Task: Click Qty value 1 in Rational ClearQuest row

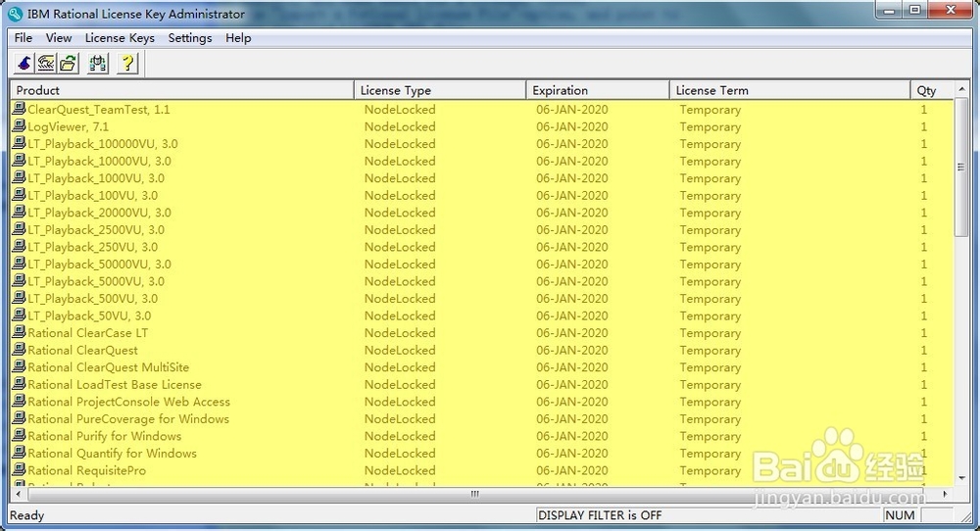Action: tap(924, 350)
